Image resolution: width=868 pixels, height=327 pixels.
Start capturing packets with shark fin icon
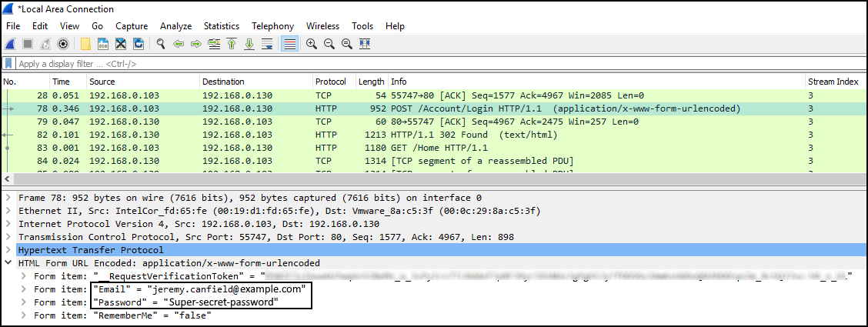[10, 44]
